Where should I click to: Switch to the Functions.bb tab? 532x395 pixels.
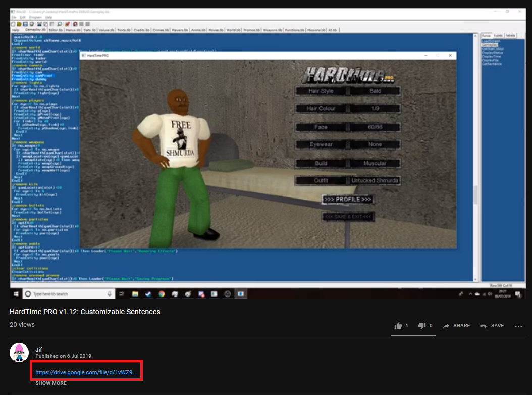tap(294, 30)
